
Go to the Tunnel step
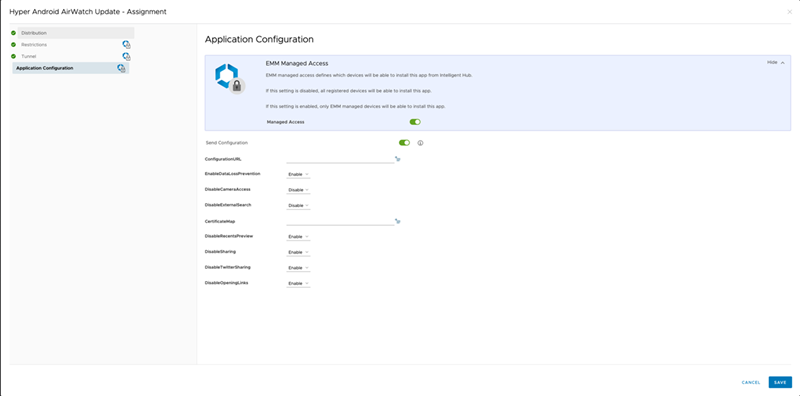[29, 56]
